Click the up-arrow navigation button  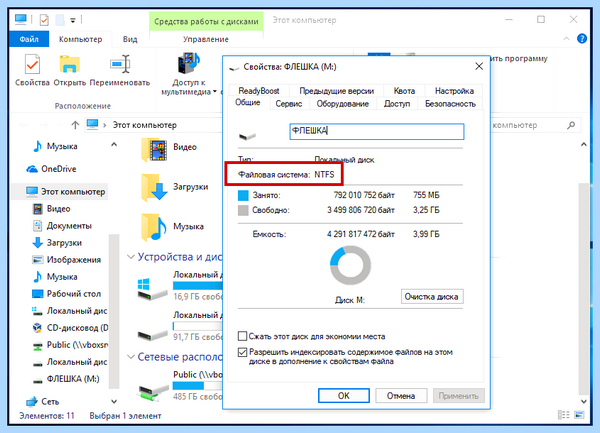point(75,125)
